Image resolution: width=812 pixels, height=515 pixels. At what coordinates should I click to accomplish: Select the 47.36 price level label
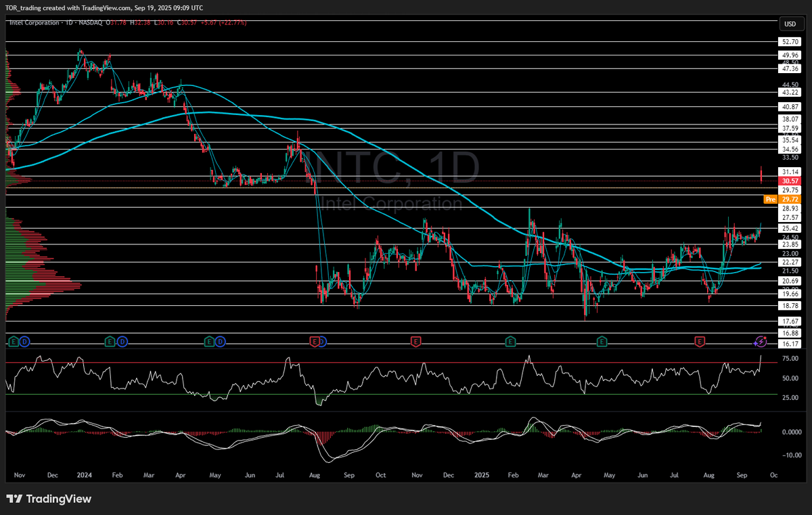click(x=790, y=68)
